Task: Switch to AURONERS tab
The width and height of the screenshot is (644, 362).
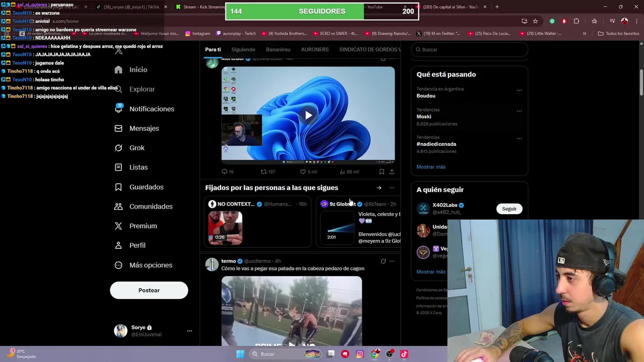Action: click(314, 49)
